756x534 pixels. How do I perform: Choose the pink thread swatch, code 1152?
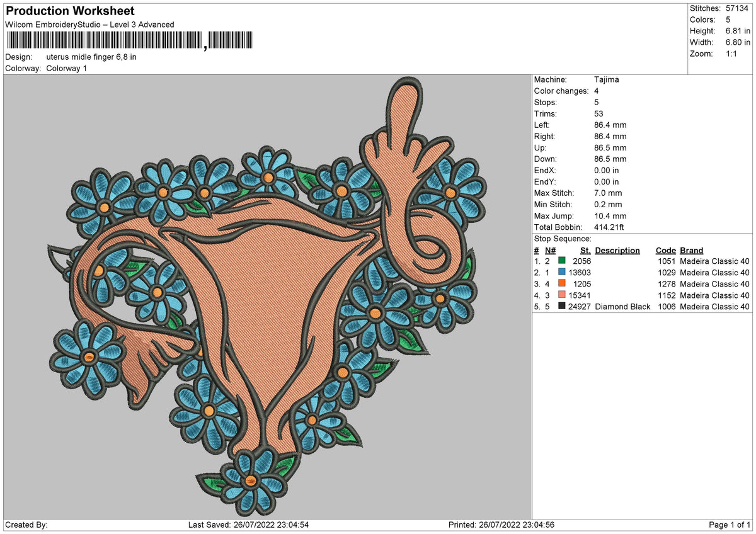coord(562,295)
